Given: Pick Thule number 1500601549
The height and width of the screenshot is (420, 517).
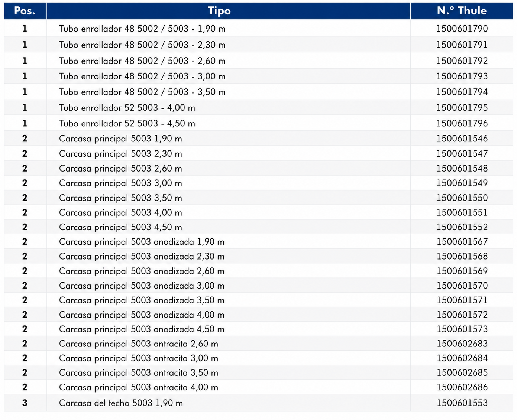Looking at the screenshot, I should click(462, 183).
